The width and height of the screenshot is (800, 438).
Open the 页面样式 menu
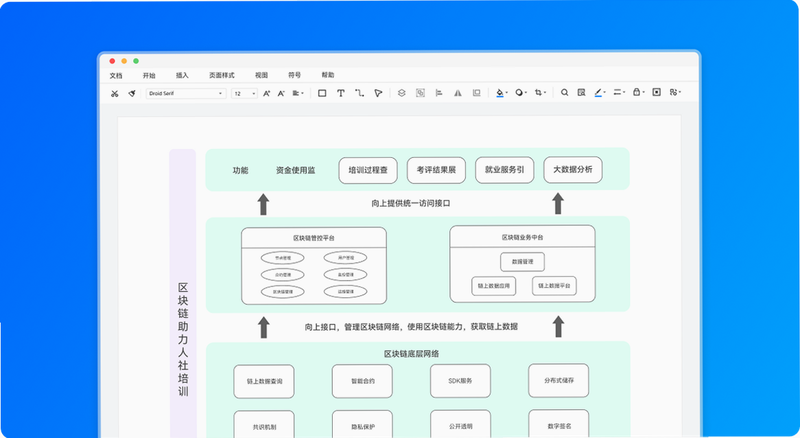[221, 75]
